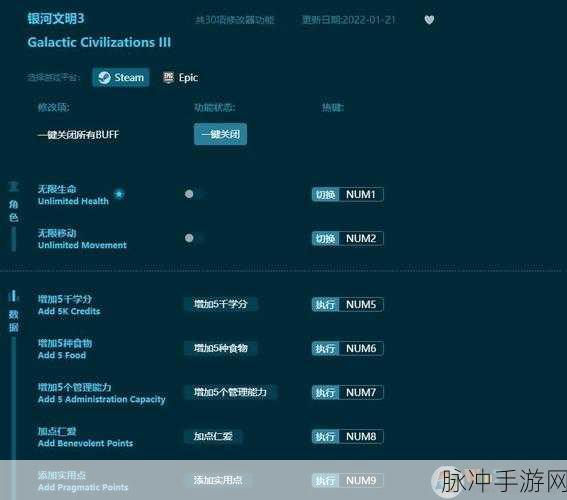The height and width of the screenshot is (500, 567).
Task: Click the Steam logo icon
Action: pos(105,77)
